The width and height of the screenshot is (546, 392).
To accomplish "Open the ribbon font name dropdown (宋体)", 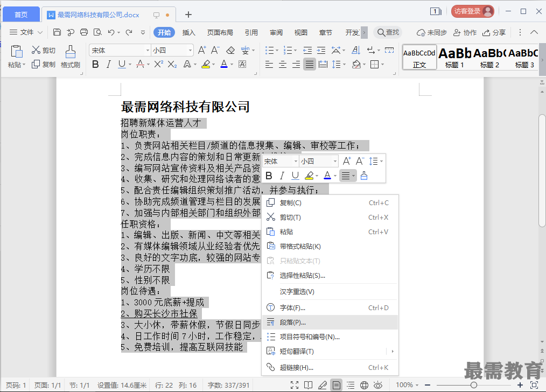I will coord(148,51).
